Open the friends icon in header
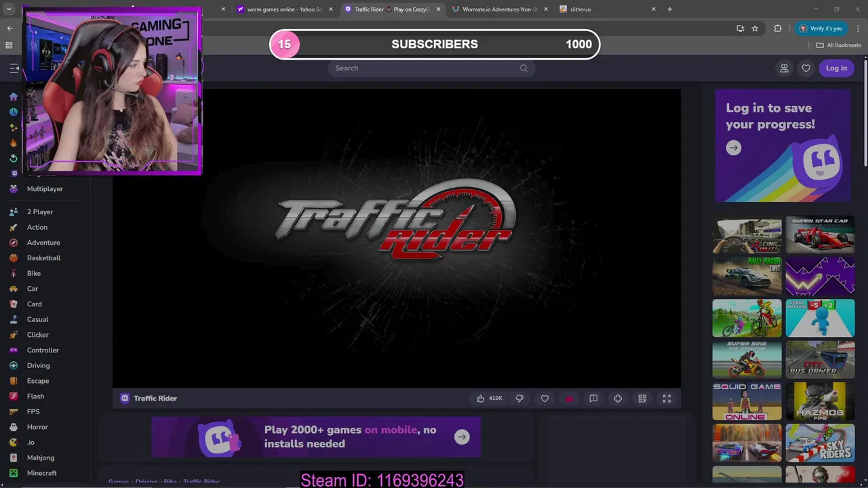Screen dimensions: 868x488 (784, 68)
